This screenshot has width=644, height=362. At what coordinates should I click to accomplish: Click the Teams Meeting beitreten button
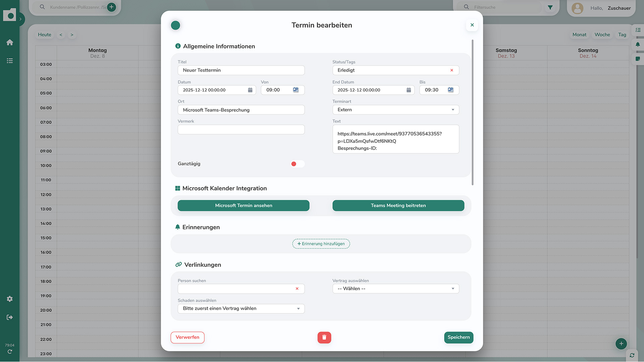point(398,205)
